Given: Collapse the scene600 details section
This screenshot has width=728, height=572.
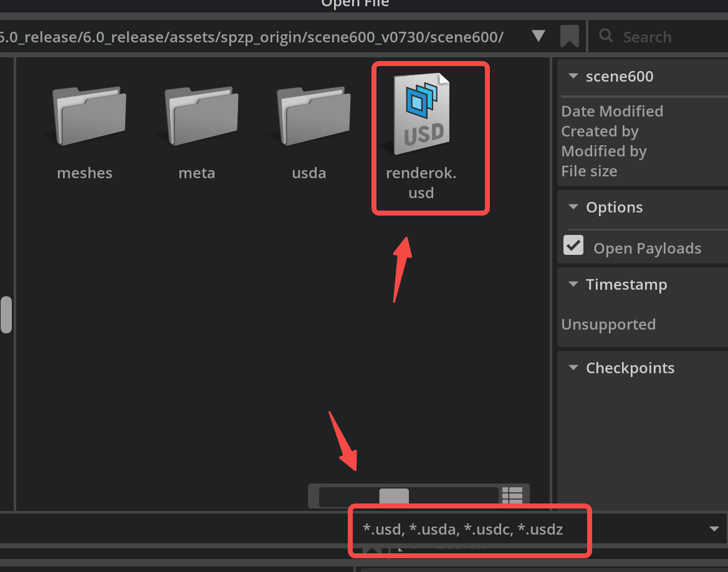Looking at the screenshot, I should tap(573, 76).
